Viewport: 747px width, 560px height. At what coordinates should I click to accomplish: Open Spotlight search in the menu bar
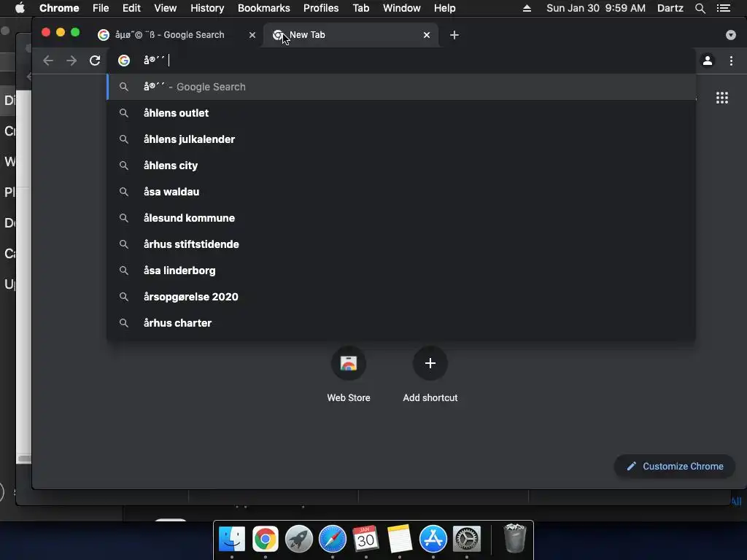[x=700, y=8]
